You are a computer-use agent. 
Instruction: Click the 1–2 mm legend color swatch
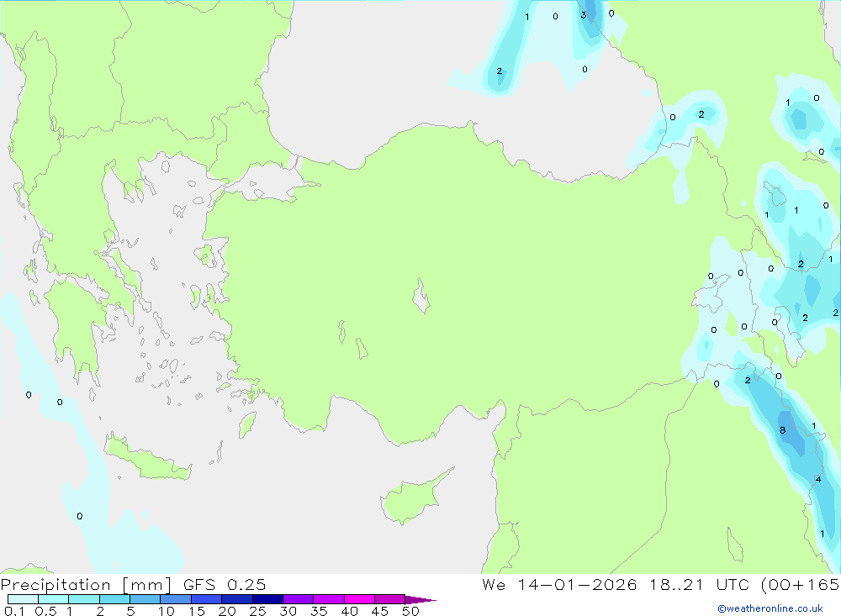[x=84, y=599]
